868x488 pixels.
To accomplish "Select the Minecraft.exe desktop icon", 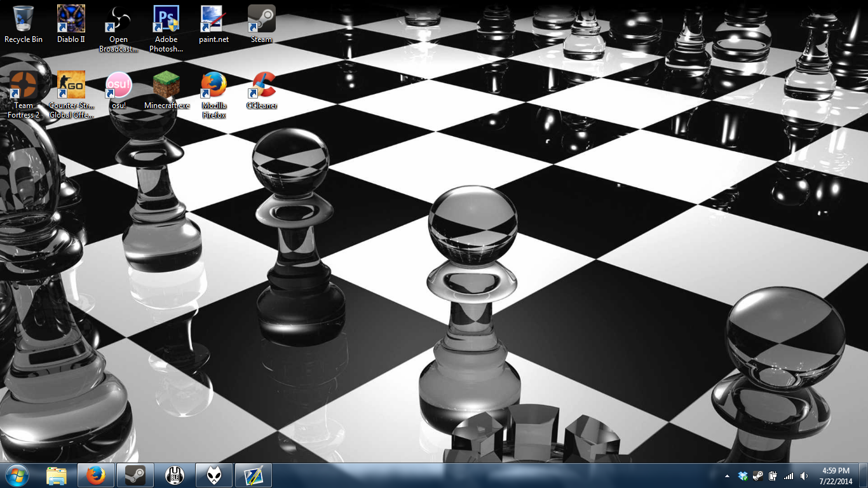I will 166,90.
